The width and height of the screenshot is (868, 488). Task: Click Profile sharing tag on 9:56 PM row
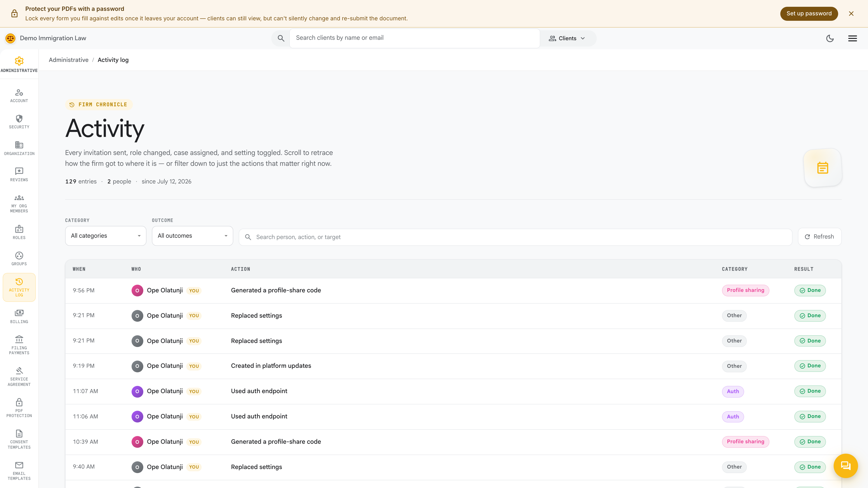[745, 290]
